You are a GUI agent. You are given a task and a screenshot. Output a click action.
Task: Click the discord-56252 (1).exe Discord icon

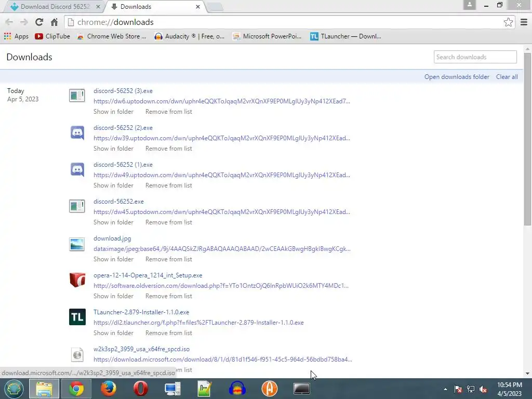(77, 169)
